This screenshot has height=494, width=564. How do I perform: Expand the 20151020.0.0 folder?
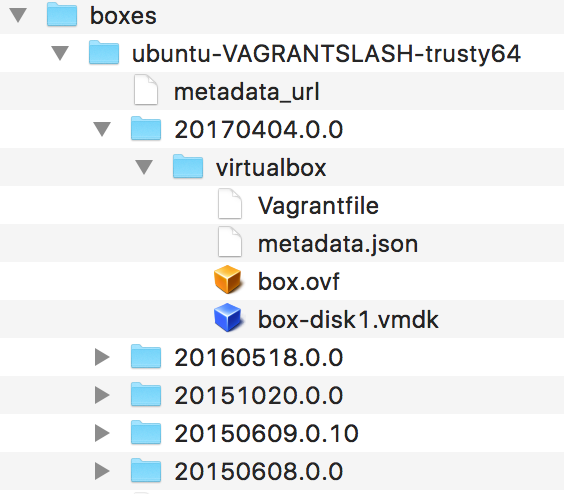[x=102, y=395]
